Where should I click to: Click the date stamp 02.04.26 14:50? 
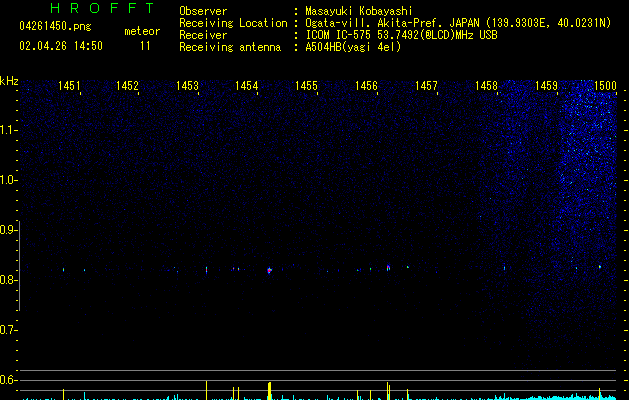[x=61, y=46]
